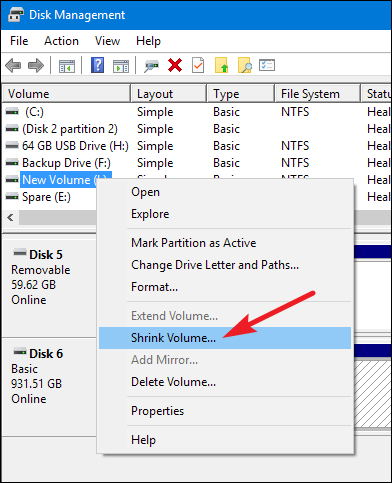Click Format... in the context menu
The width and height of the screenshot is (392, 483).
pyautogui.click(x=154, y=287)
